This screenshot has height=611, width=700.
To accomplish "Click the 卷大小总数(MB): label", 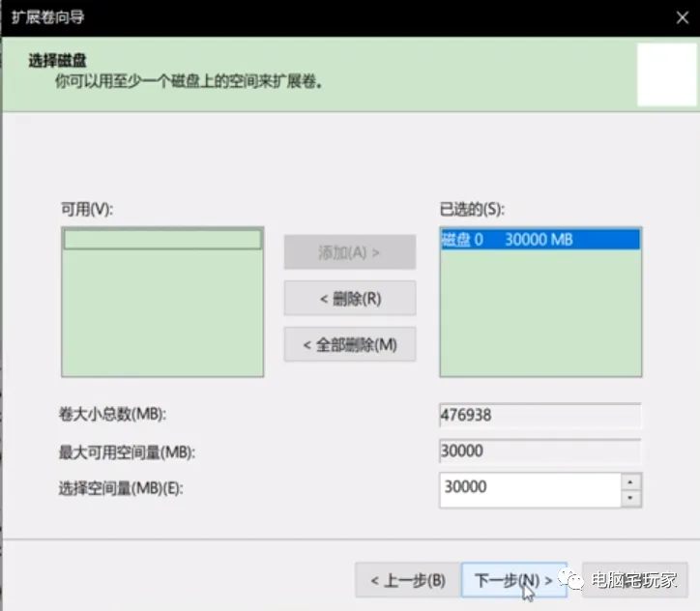I will tap(112, 414).
